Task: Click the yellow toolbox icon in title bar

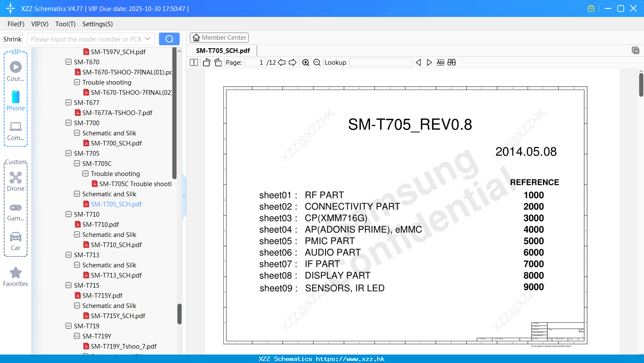Action: 591,8
